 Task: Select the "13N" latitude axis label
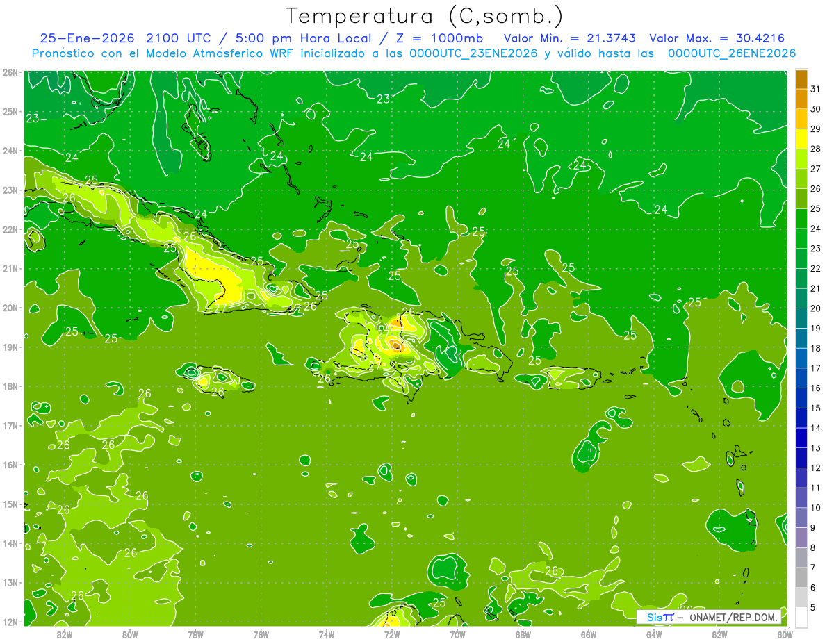coord(10,582)
